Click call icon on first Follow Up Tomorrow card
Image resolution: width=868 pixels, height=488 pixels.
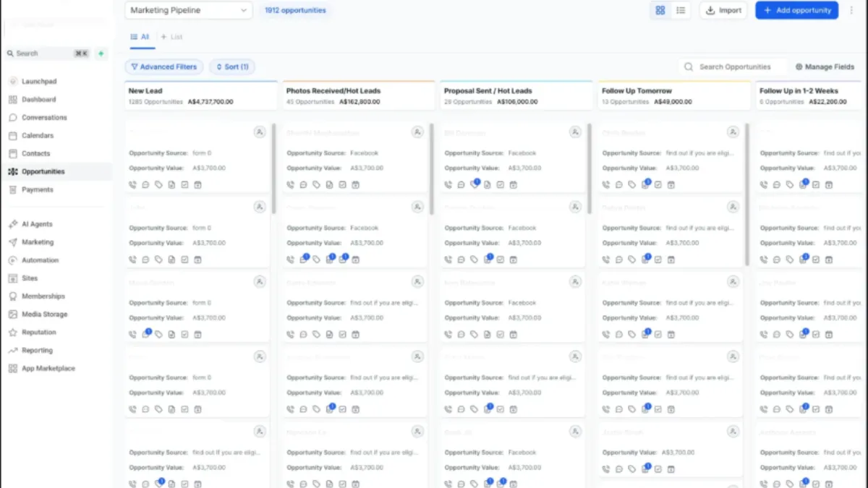pos(605,185)
